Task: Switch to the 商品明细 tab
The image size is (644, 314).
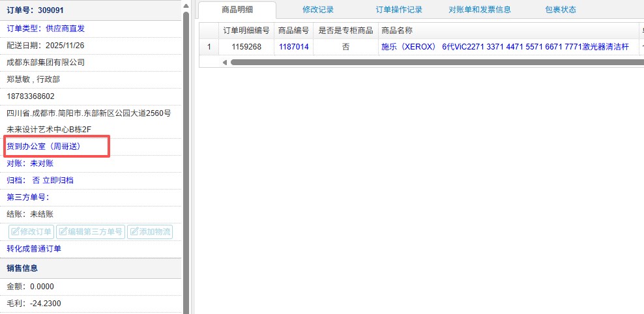Action: pos(237,10)
